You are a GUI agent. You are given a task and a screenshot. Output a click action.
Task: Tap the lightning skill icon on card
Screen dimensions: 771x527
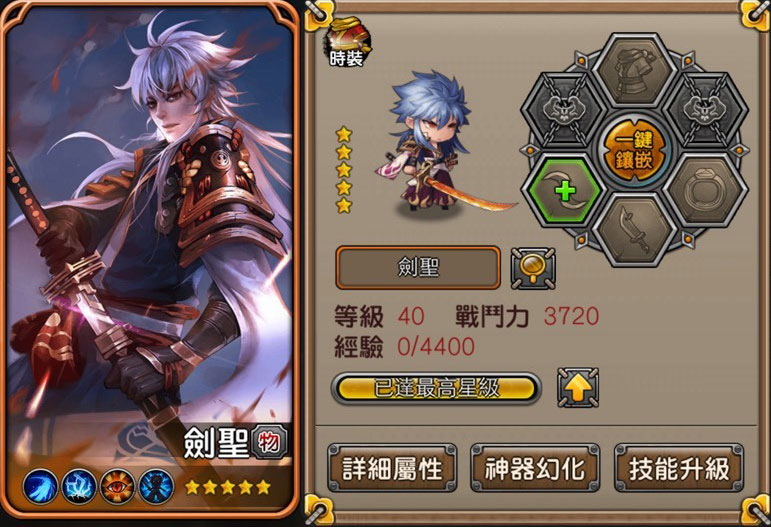pos(79,487)
